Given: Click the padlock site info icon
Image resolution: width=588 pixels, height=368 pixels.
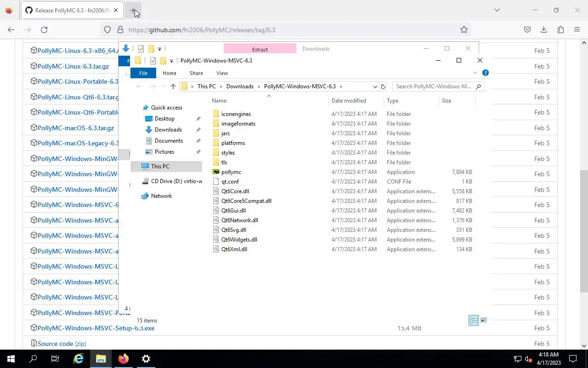Looking at the screenshot, I should [120, 30].
